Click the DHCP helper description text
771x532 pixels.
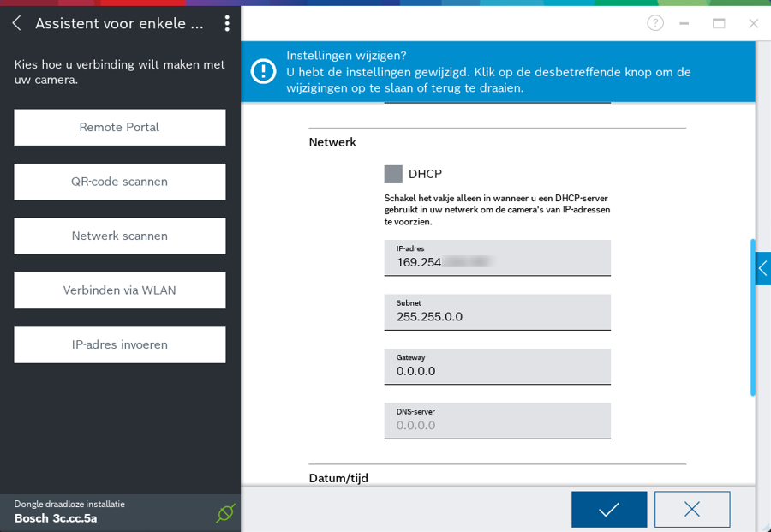(497, 210)
